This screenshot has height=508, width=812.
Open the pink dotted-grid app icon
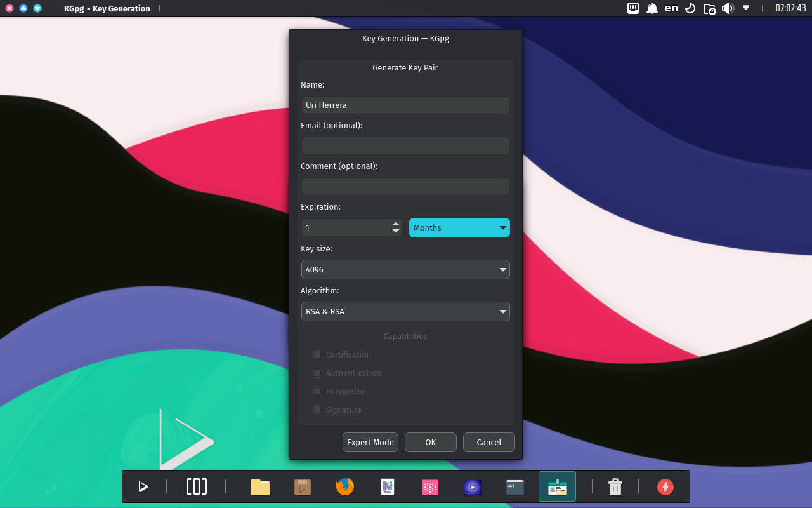tap(430, 487)
